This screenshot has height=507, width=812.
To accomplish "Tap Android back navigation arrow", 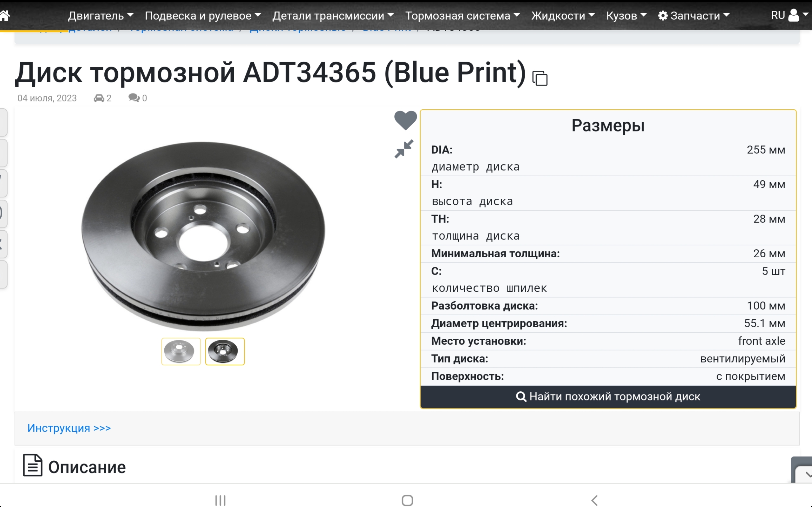I will [594, 500].
